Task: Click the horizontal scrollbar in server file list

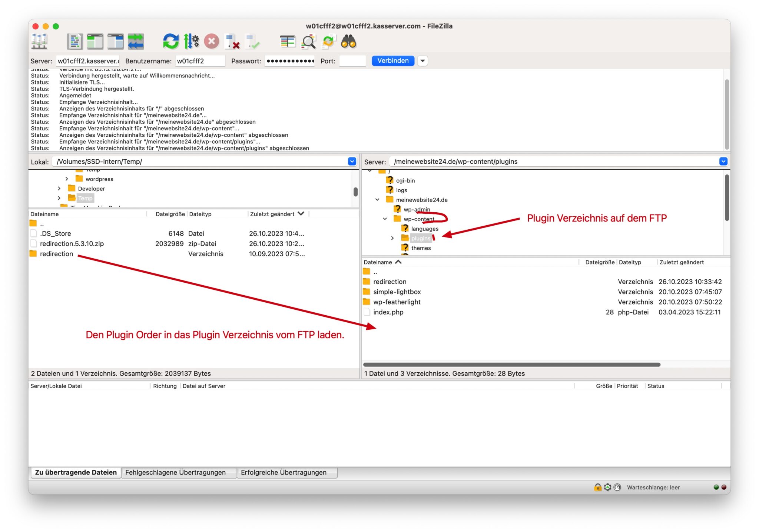Action: 511,365
